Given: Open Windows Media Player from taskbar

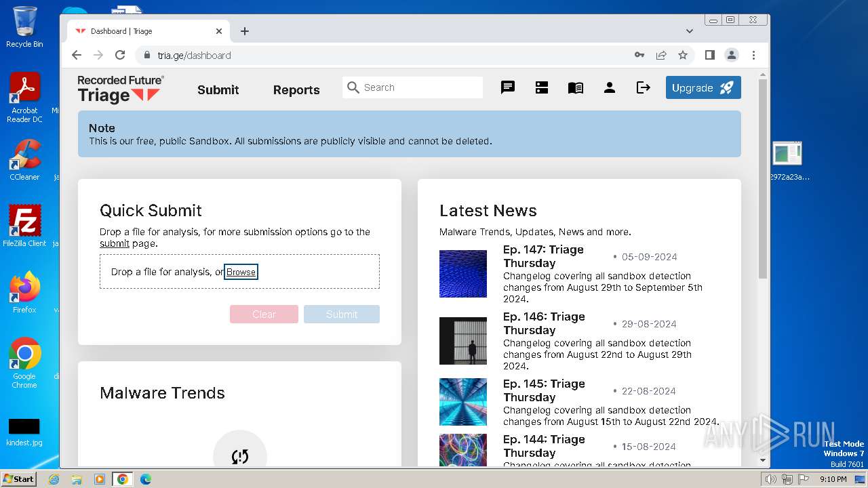Looking at the screenshot, I should click(100, 479).
